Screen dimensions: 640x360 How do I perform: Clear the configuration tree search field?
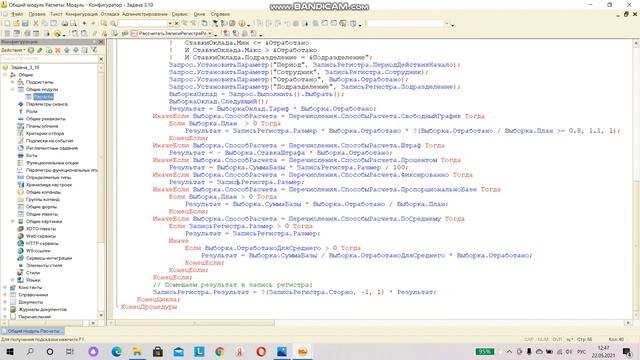(x=101, y=59)
